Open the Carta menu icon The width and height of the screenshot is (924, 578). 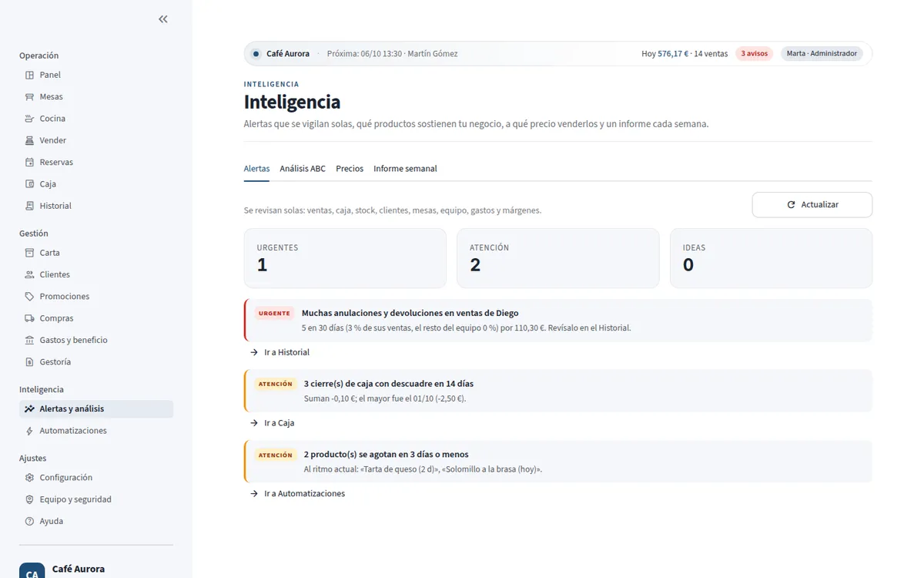pos(29,253)
